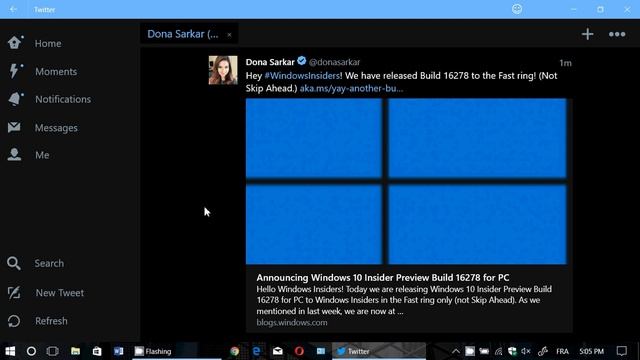Click the New Tweet compose icon
The height and width of the screenshot is (360, 640).
14,292
